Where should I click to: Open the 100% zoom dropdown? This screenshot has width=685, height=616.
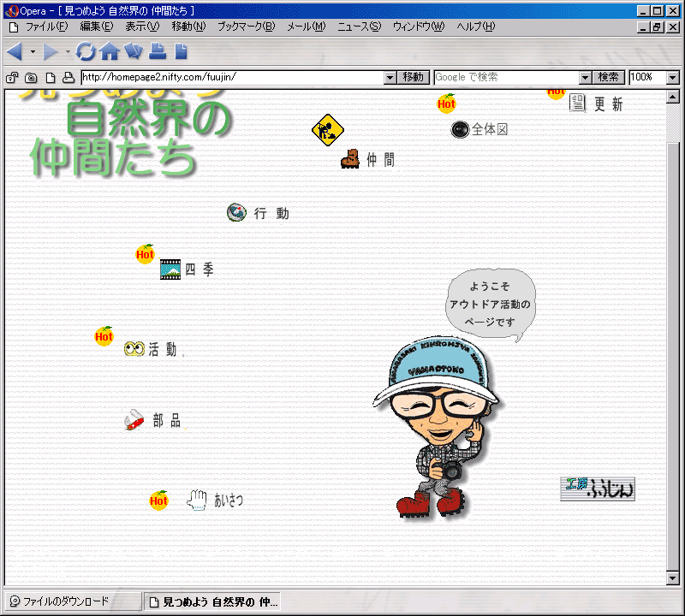(673, 78)
